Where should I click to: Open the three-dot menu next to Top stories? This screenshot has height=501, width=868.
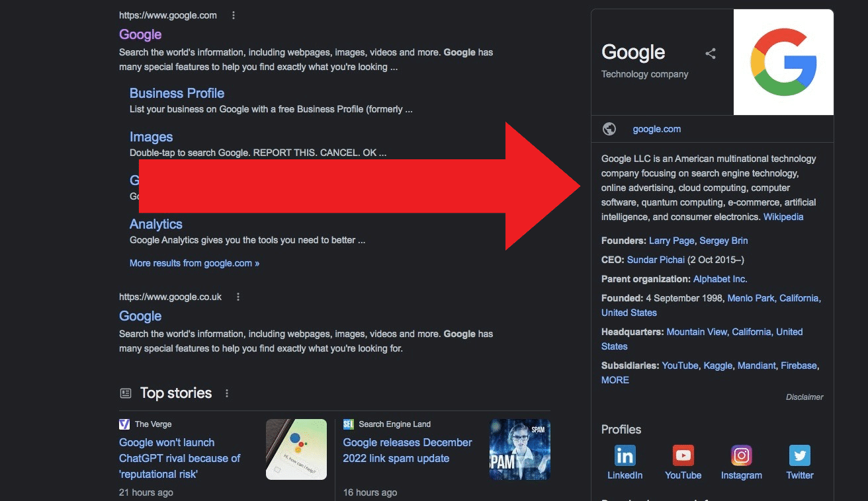(227, 393)
